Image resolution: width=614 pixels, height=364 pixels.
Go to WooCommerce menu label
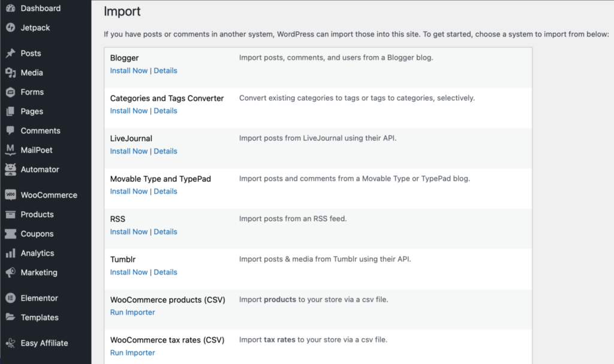49,195
